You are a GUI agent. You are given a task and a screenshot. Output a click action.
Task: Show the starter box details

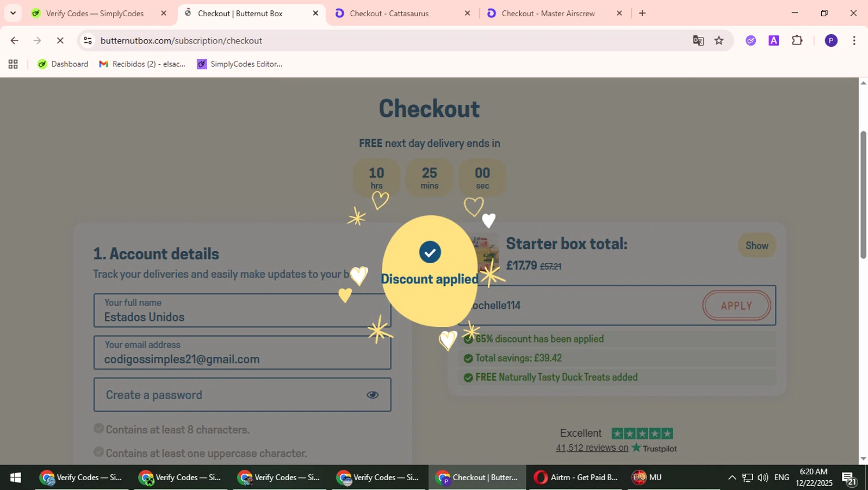[757, 245]
